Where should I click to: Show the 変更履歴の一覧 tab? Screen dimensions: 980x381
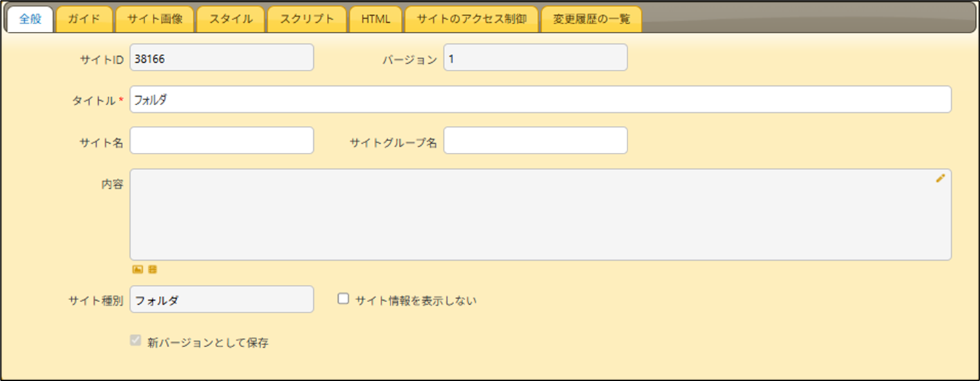(x=592, y=19)
